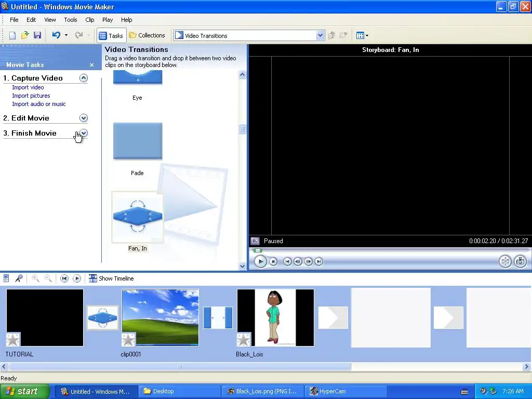The width and height of the screenshot is (532, 399).
Task: Click the Import video link
Action: (28, 87)
